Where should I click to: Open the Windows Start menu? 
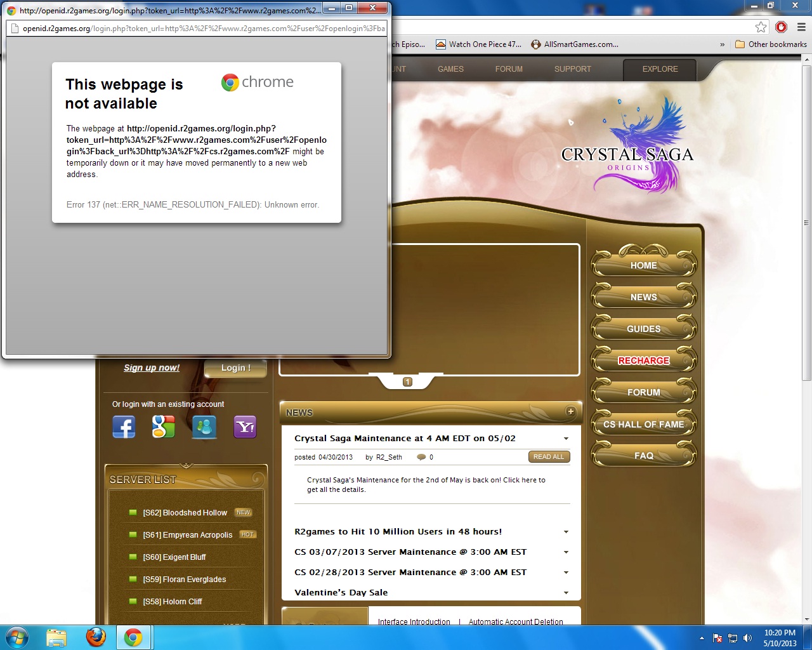(16, 637)
